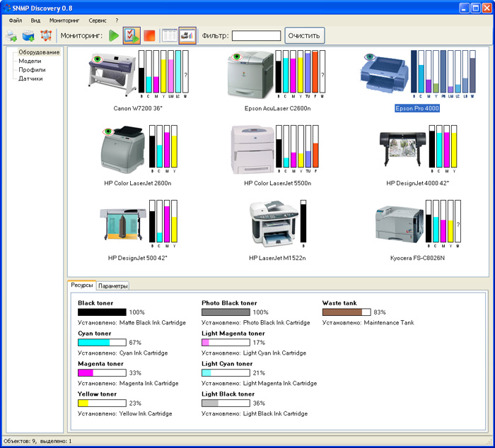Open the ? help menu
The width and height of the screenshot is (495, 448).
point(117,20)
